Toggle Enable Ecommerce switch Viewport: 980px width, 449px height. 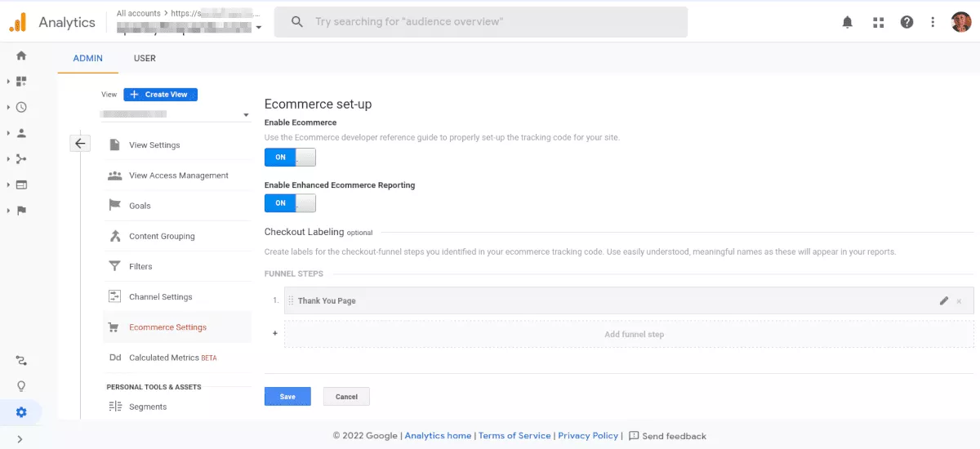tap(290, 157)
